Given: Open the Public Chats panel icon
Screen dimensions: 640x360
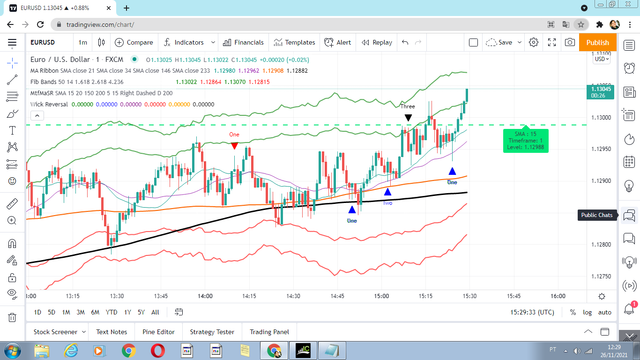Looking at the screenshot, I should point(629,215).
